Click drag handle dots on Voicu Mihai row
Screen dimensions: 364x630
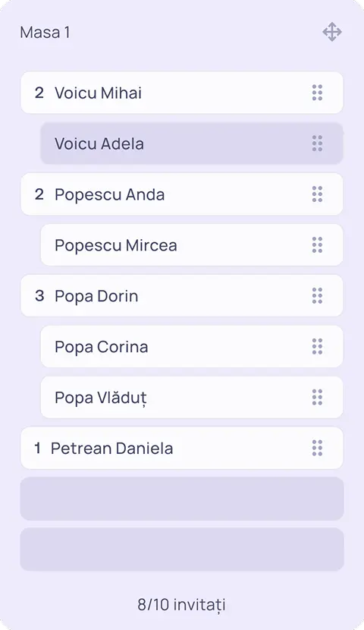pyautogui.click(x=317, y=93)
